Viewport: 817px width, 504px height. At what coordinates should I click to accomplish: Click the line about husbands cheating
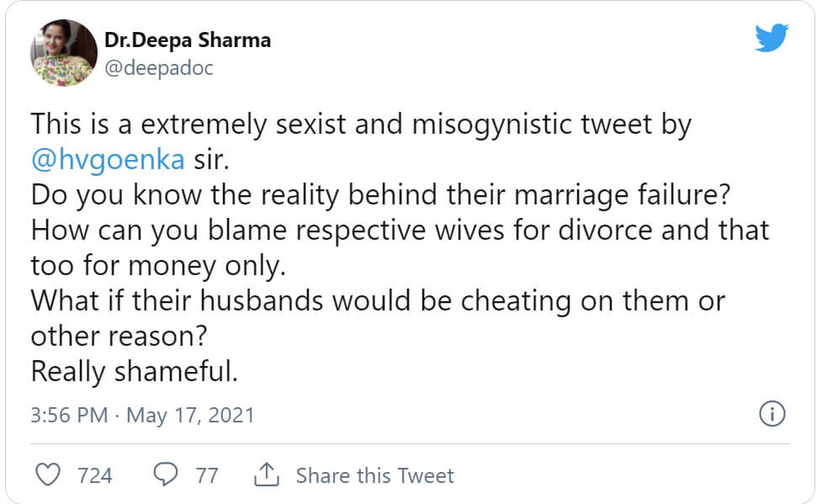(x=377, y=300)
